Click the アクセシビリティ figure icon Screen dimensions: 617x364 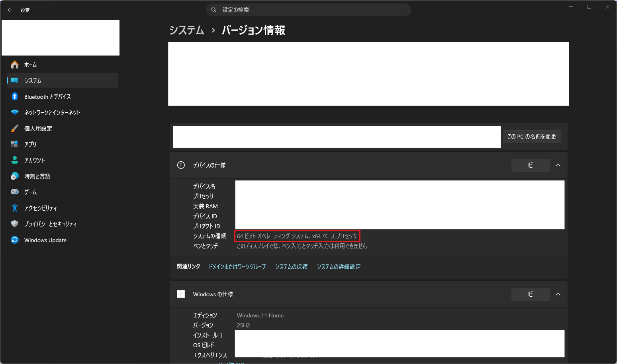point(15,208)
